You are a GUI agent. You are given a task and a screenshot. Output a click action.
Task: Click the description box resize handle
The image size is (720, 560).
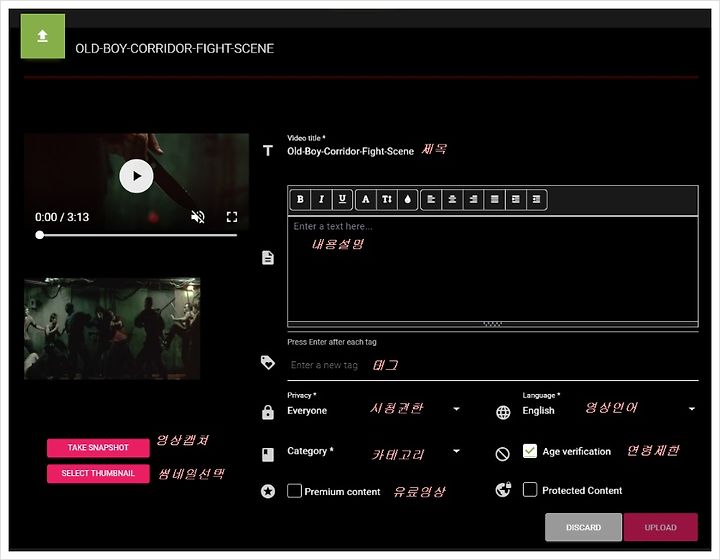[492, 324]
